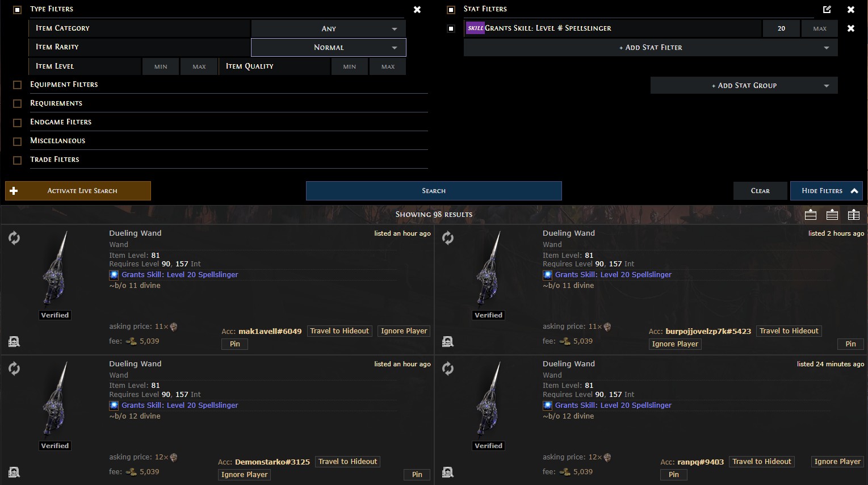This screenshot has height=485, width=868.
Task: Travel to ranpq#9403's hideout
Action: 762,462
